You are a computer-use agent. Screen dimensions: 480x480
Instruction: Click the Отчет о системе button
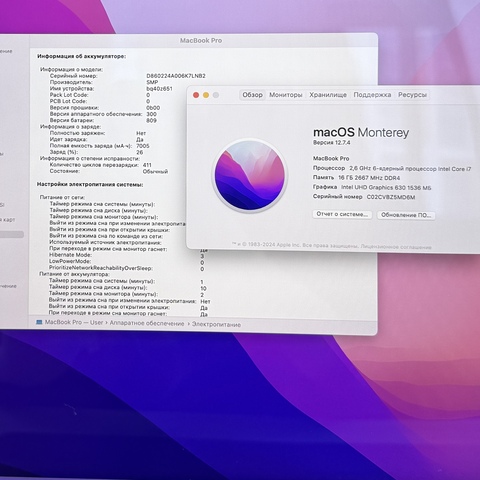coord(342,214)
